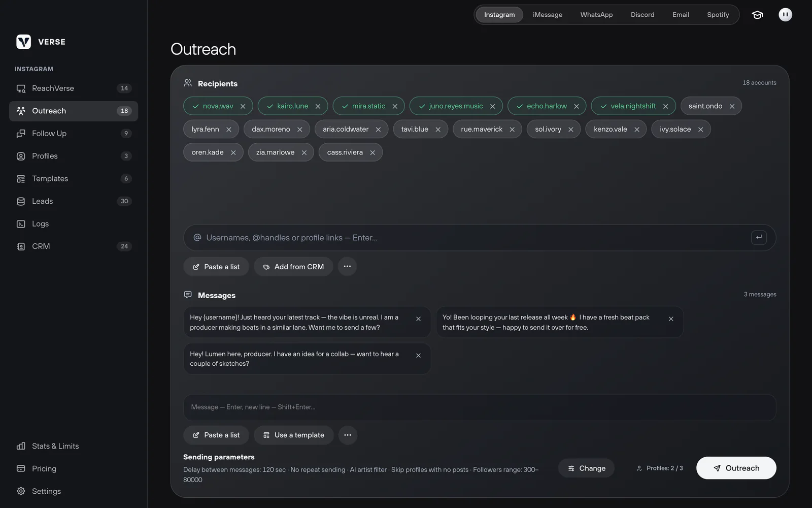Switch to WhatsApp tab
Screen dimensions: 812x508
[596, 15]
